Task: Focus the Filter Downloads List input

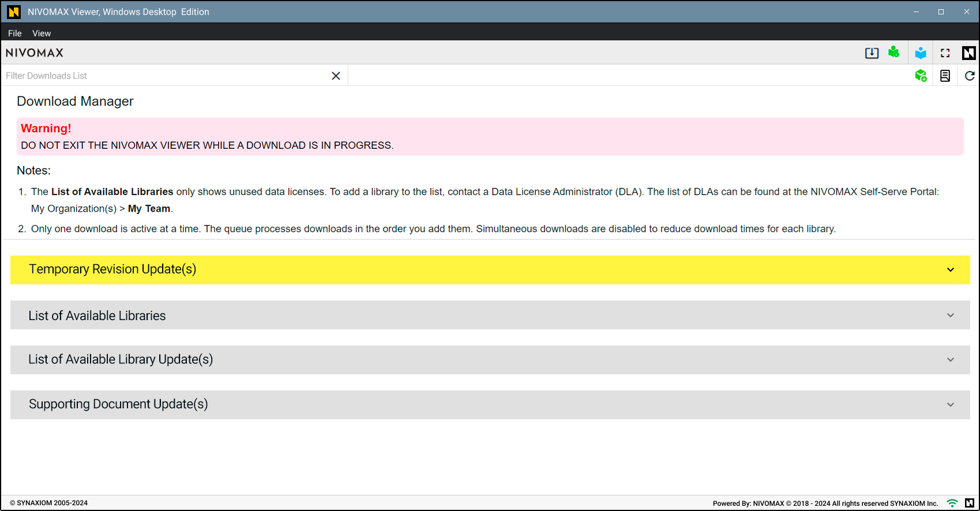Action: point(164,76)
